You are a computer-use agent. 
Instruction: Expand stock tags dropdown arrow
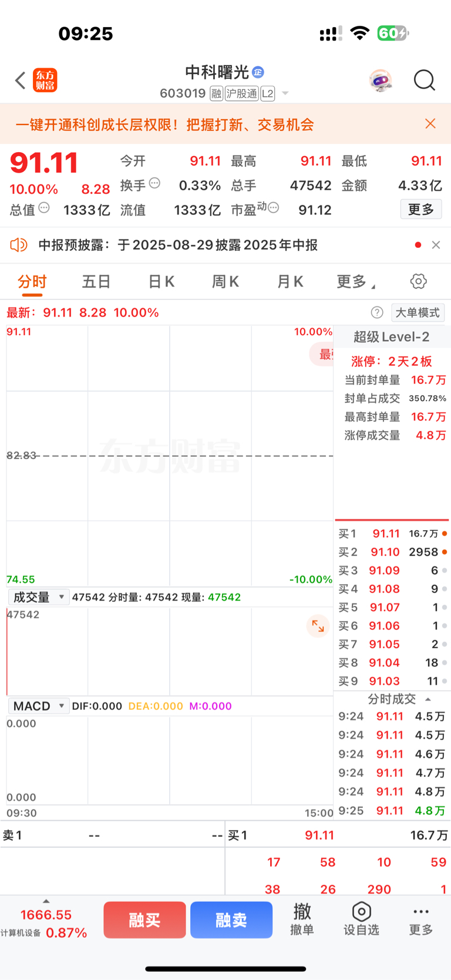point(285,93)
